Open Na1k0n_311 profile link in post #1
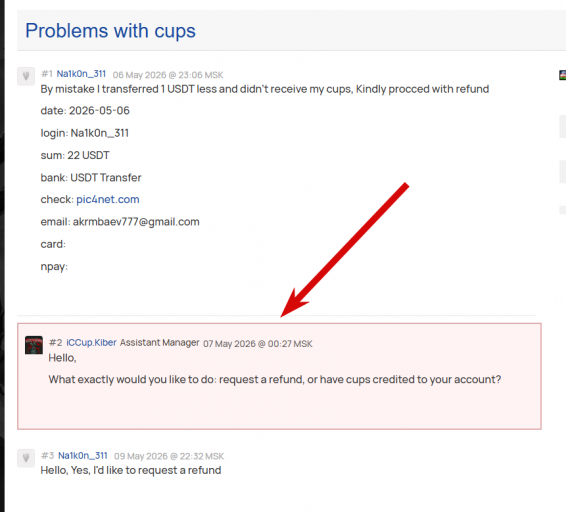The height and width of the screenshot is (512, 566). (x=81, y=74)
